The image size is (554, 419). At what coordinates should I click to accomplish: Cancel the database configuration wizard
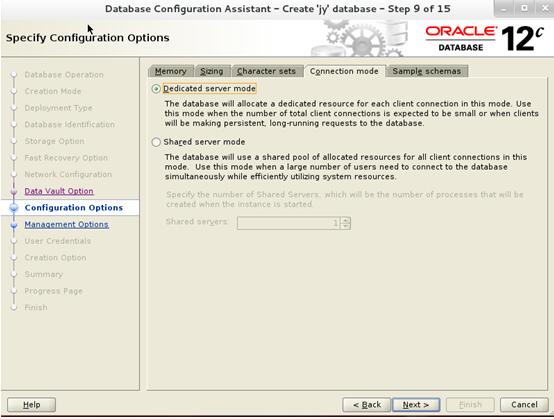point(524,405)
